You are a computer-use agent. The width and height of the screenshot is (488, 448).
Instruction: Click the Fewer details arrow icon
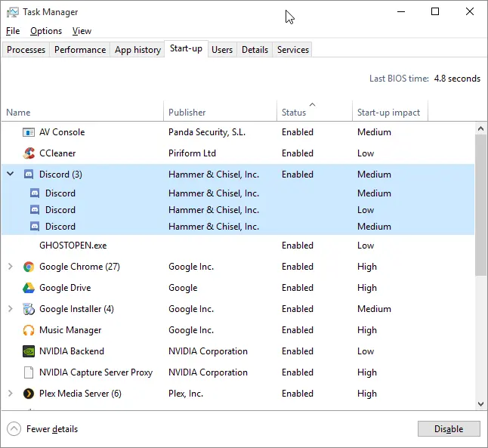click(14, 429)
